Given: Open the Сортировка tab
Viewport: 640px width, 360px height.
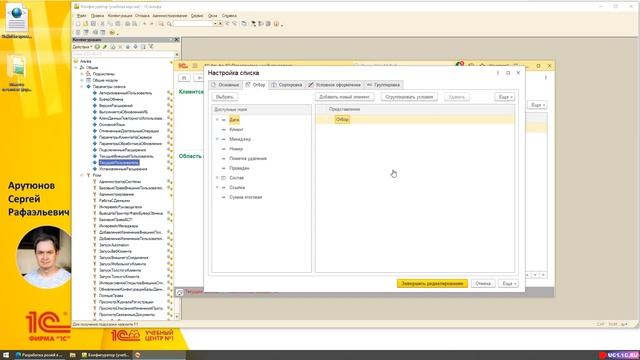Looking at the screenshot, I should [x=287, y=85].
